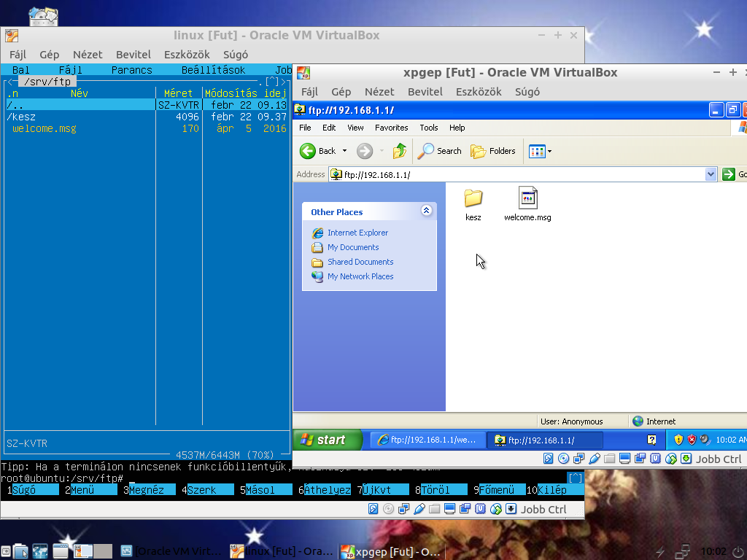Click the Up folder icon in Explorer
The width and height of the screenshot is (747, 560).
point(400,151)
